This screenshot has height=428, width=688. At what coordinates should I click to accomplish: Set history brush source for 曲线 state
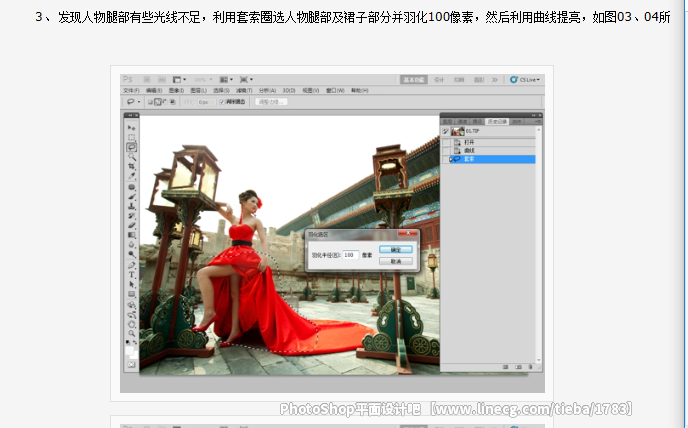tap(445, 151)
